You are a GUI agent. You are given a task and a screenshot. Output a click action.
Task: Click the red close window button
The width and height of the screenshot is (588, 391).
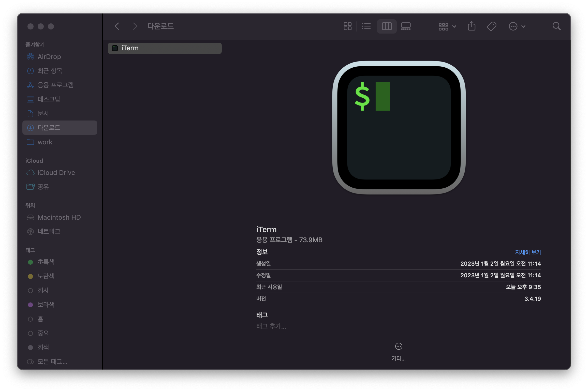tap(31, 26)
